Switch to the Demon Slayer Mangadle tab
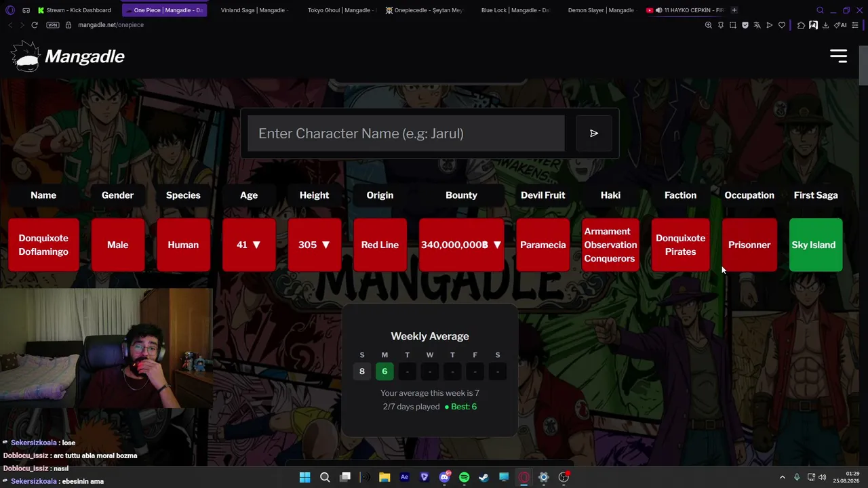The height and width of the screenshot is (488, 868). pyautogui.click(x=598, y=10)
